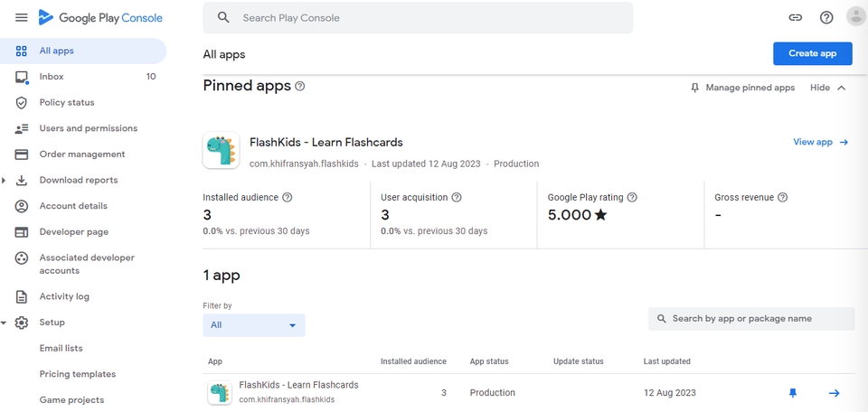Click the Installed audience column header
The height and width of the screenshot is (412, 868).
pyautogui.click(x=413, y=361)
